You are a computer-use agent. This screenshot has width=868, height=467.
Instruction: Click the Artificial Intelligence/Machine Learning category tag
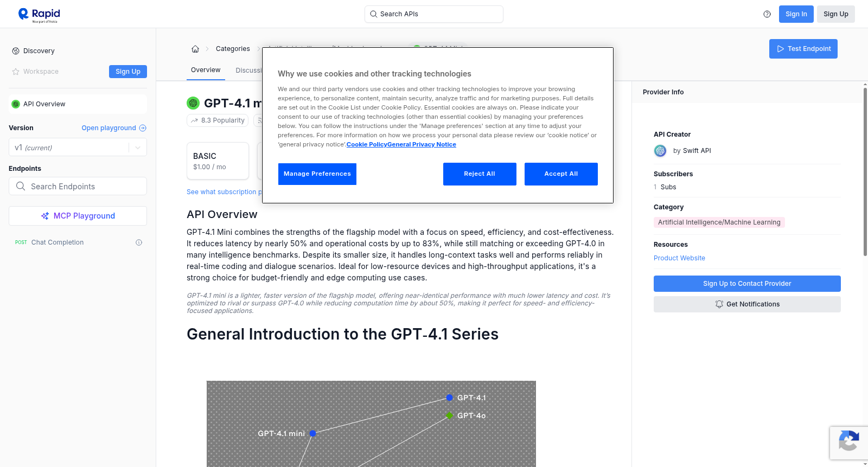[719, 222]
